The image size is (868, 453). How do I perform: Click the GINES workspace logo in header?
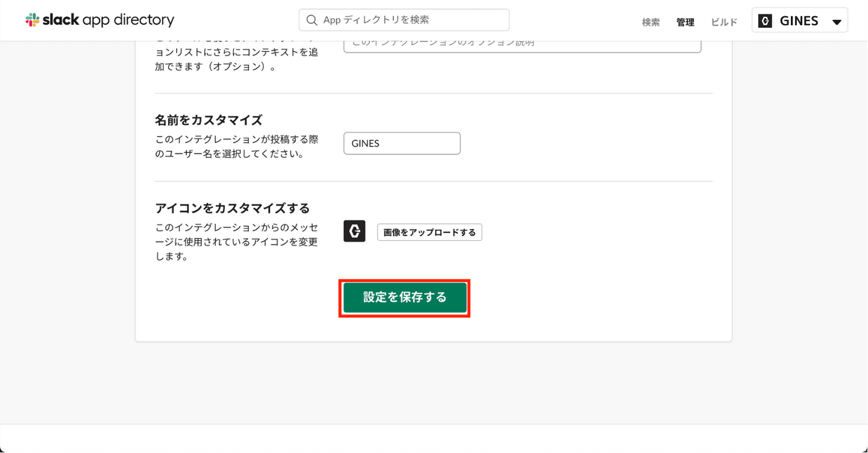pos(766,21)
